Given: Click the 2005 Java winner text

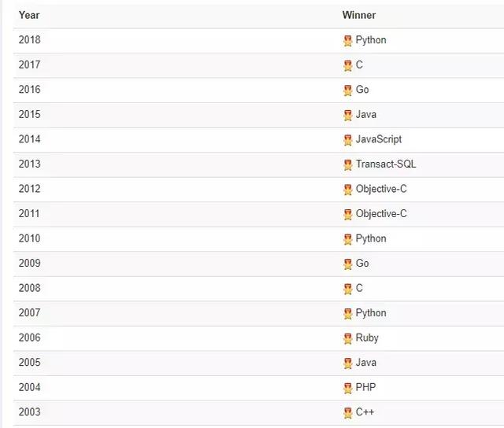Looking at the screenshot, I should (366, 363).
